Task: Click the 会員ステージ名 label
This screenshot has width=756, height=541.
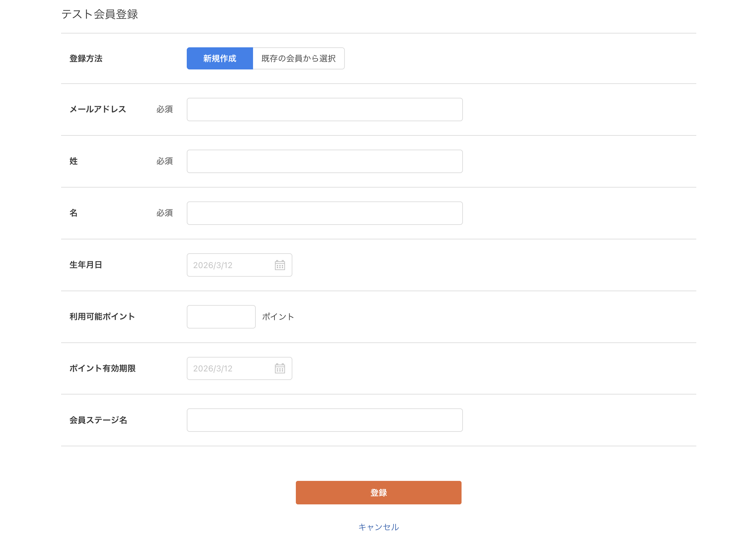Action: [98, 420]
